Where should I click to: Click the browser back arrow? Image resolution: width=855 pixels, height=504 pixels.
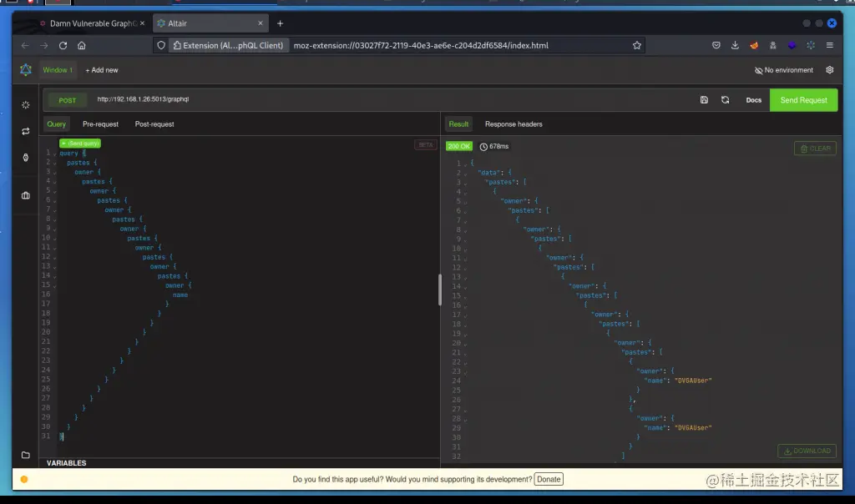(24, 45)
